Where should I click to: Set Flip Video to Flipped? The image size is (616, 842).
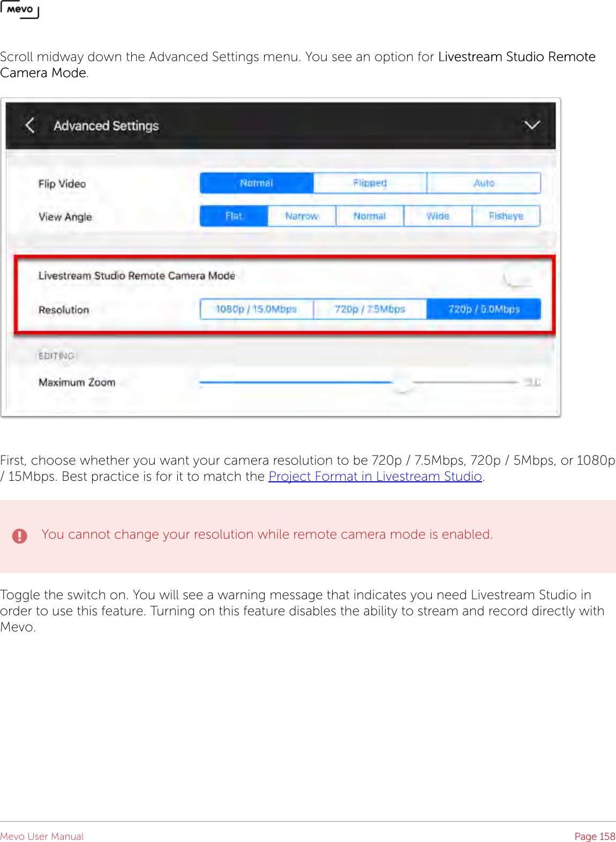(370, 183)
